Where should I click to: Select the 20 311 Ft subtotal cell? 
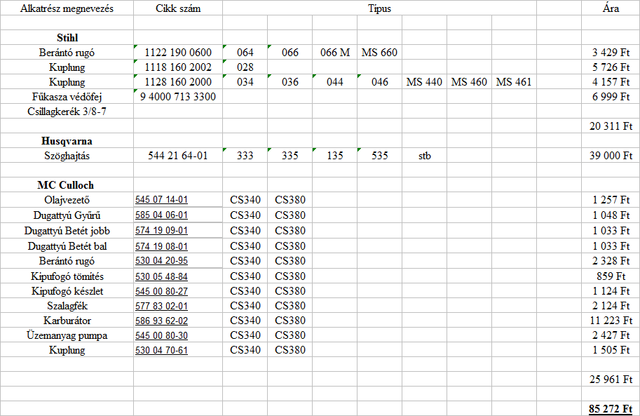611,126
